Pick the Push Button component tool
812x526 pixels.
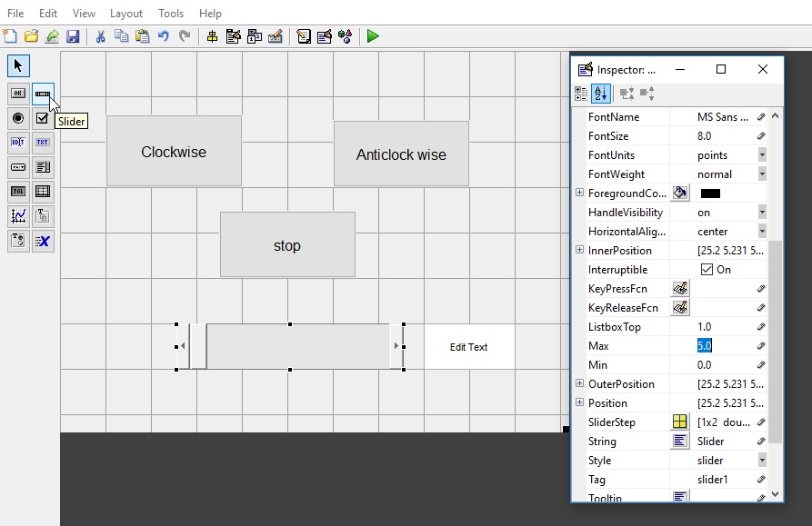pos(18,93)
